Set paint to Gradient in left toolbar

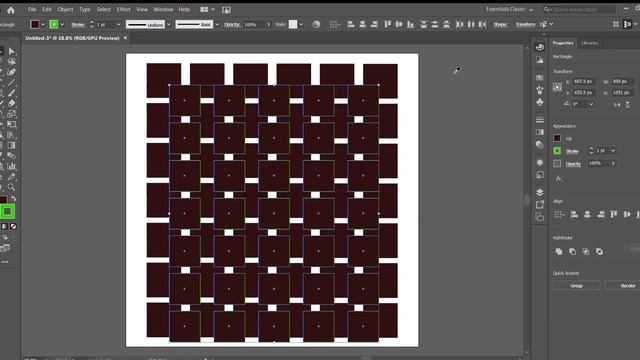point(4,226)
